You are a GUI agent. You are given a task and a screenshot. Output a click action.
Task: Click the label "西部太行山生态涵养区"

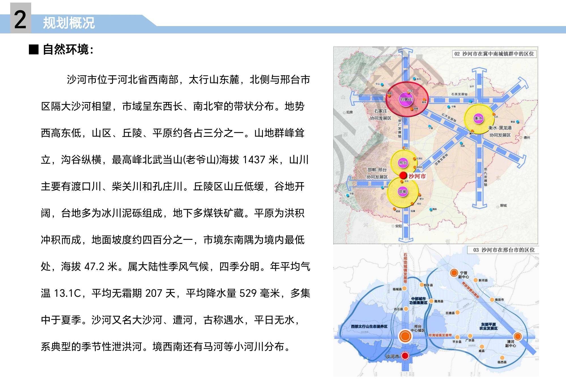pyautogui.click(x=369, y=327)
